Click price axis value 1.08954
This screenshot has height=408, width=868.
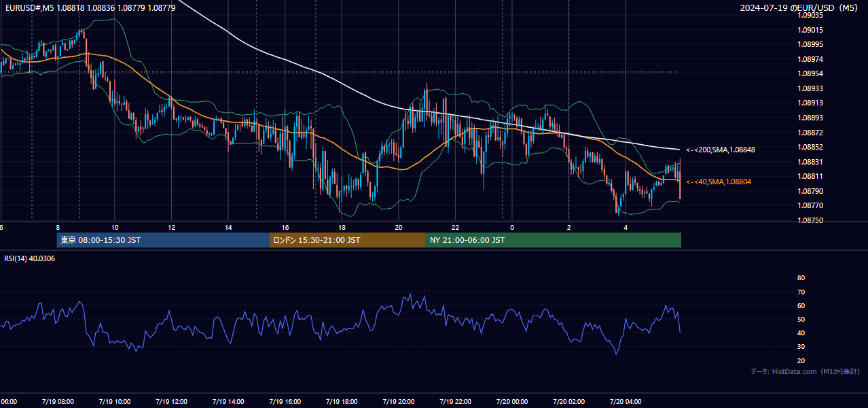tap(810, 73)
